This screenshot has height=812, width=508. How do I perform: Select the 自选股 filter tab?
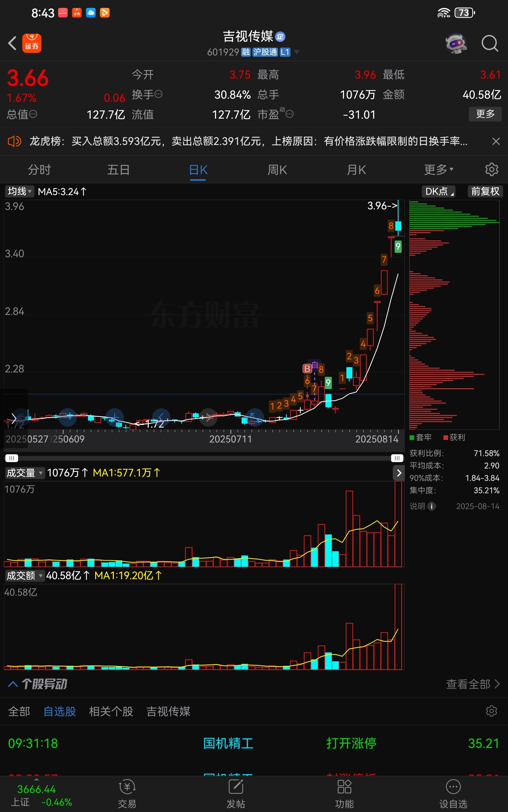click(60, 711)
